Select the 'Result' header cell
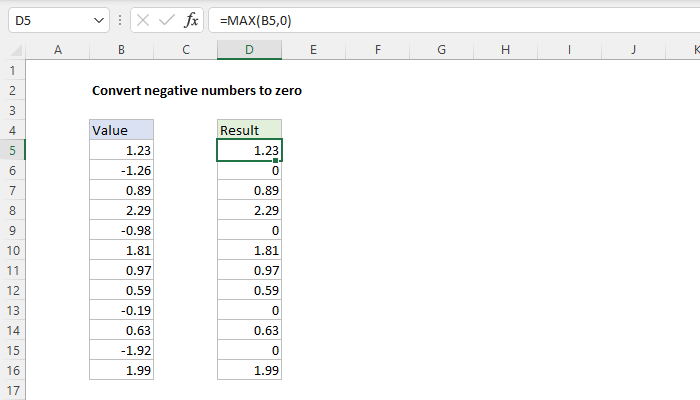 (x=250, y=130)
